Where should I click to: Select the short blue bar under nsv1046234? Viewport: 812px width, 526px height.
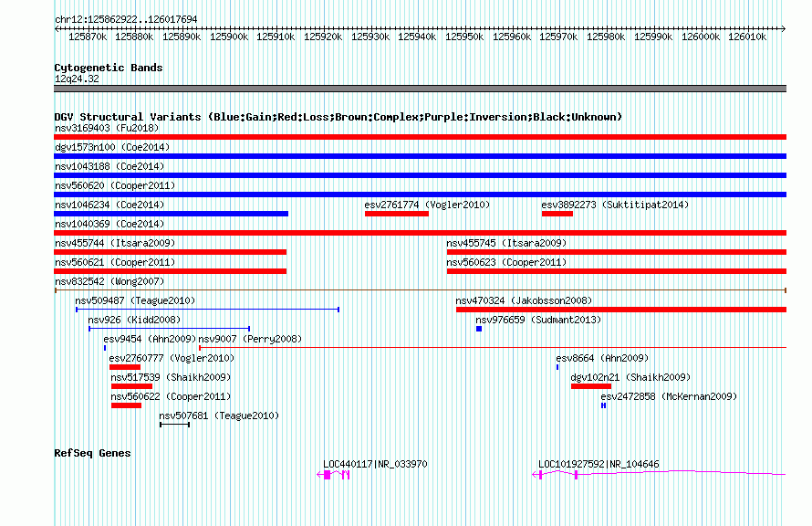point(171,214)
